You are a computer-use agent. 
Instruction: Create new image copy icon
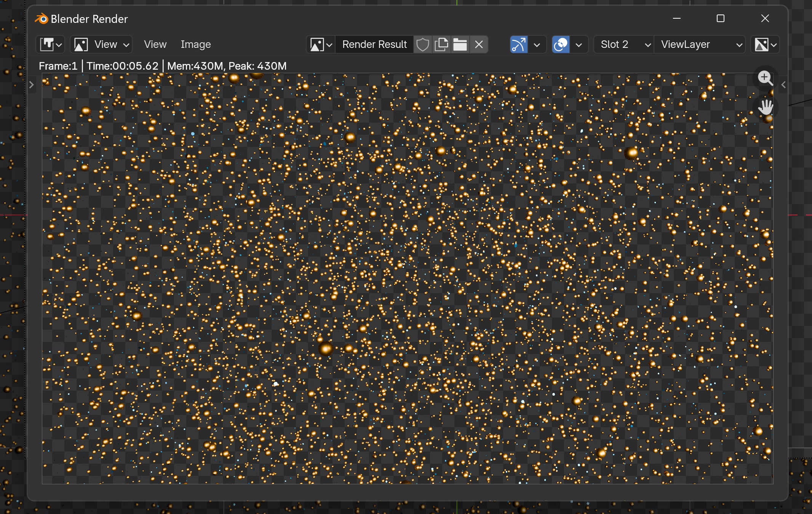(x=441, y=45)
